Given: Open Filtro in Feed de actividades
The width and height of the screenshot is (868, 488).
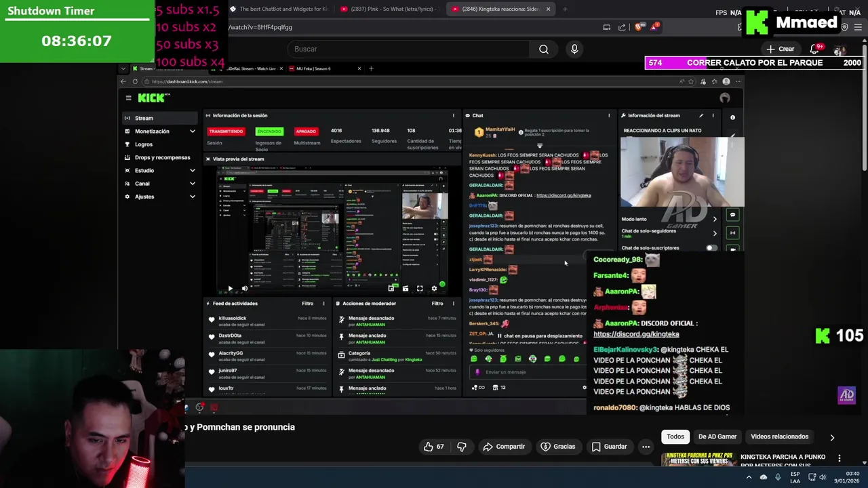Looking at the screenshot, I should coord(308,304).
